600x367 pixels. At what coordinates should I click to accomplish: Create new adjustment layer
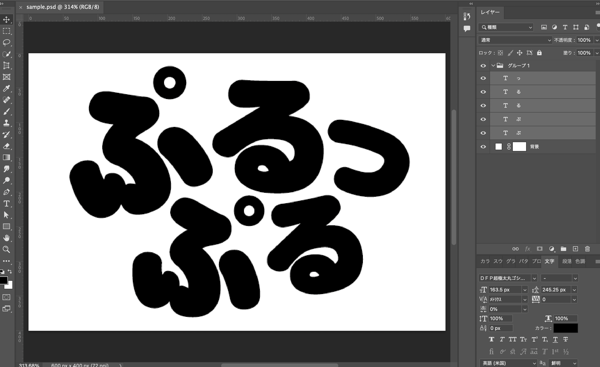[x=551, y=249]
